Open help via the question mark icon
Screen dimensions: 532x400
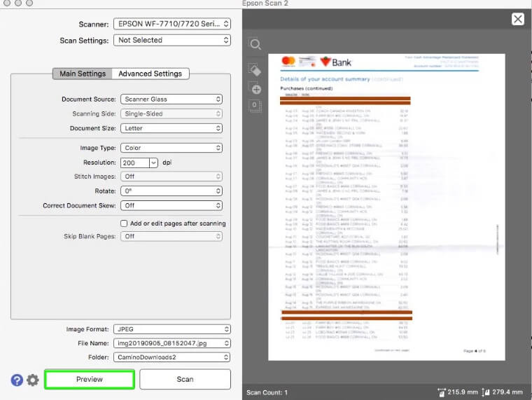click(17, 380)
